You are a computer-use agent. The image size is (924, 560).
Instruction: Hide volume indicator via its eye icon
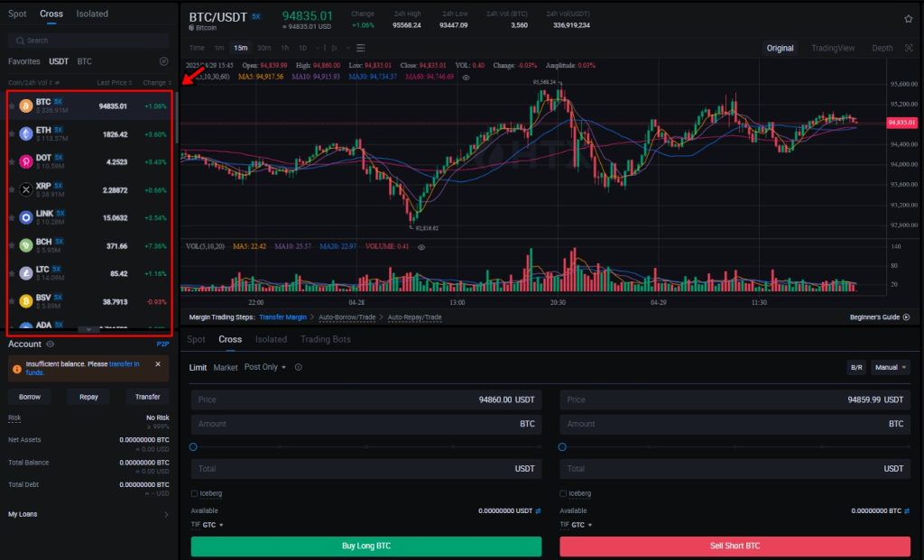click(420, 247)
